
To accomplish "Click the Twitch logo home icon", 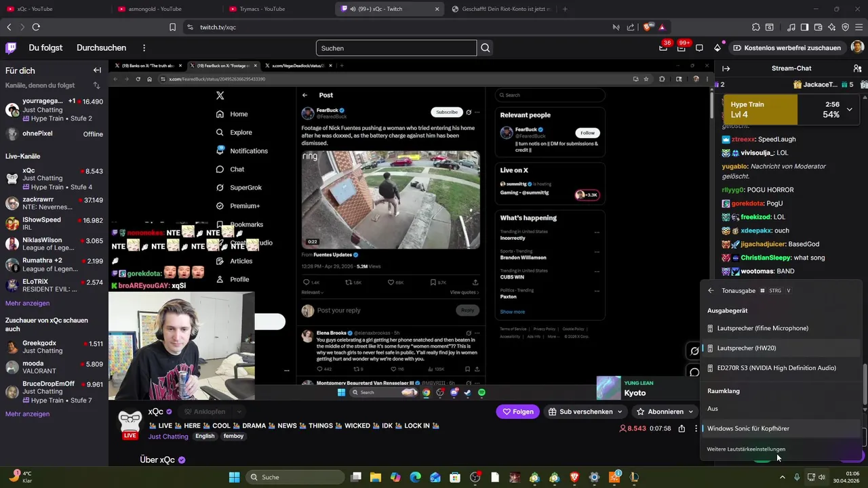I will (11, 48).
